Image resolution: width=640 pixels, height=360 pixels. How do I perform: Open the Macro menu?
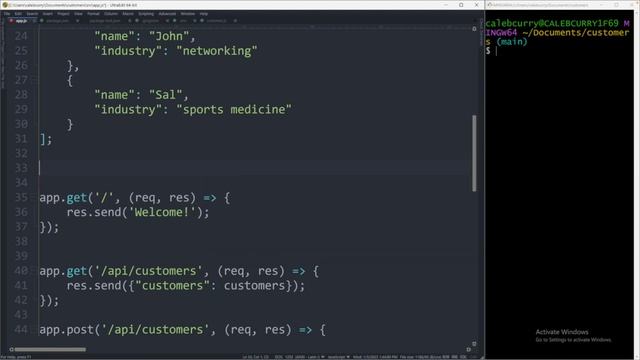click(128, 14)
